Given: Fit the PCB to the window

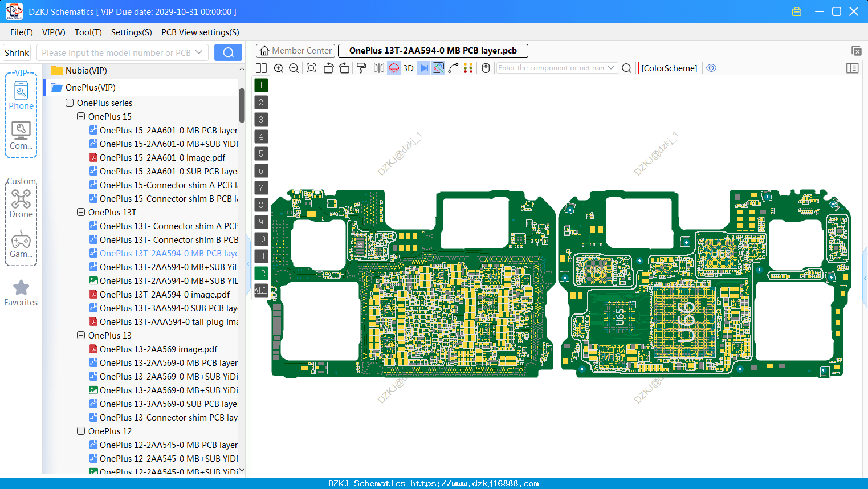Looking at the screenshot, I should tap(311, 68).
